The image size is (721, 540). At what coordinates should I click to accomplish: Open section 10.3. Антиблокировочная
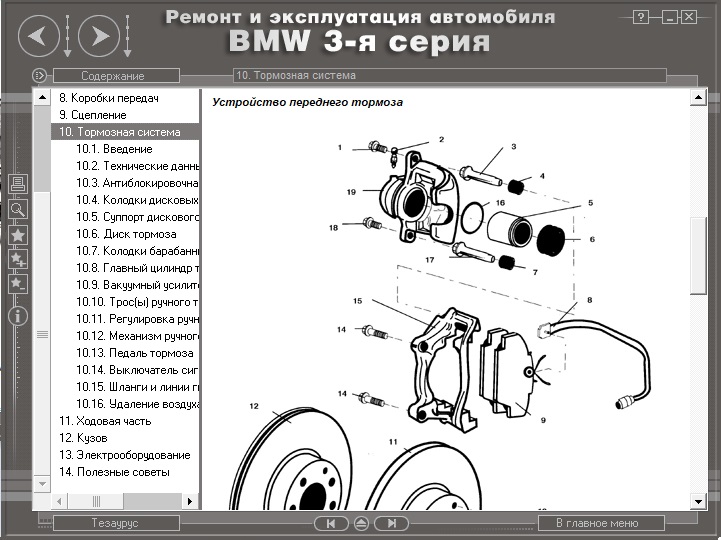coord(137,183)
